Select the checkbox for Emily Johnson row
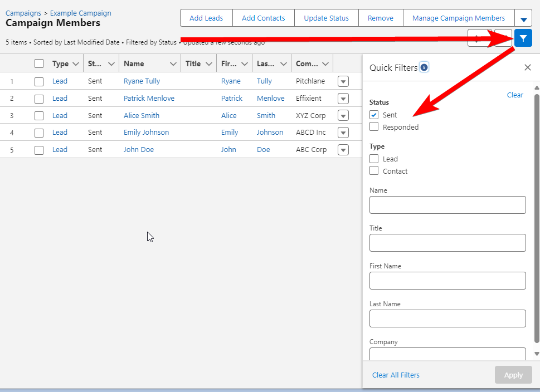540x392 pixels. coord(39,133)
